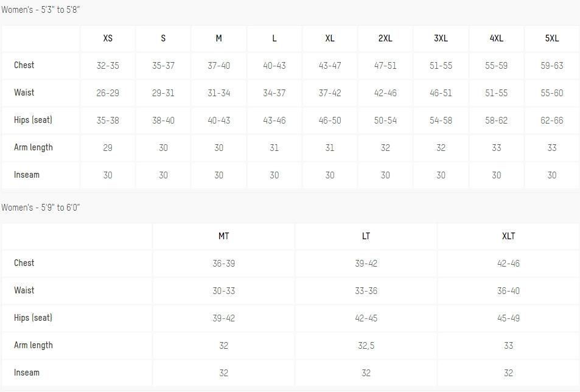Screen dimensions: 580x392
Task: Select the 33-36 waist value for LT
Action: (x=366, y=291)
